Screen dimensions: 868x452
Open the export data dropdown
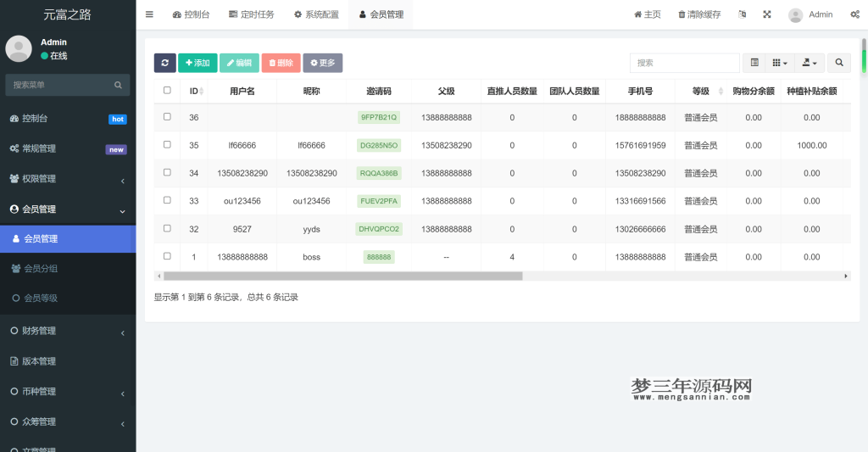point(810,63)
